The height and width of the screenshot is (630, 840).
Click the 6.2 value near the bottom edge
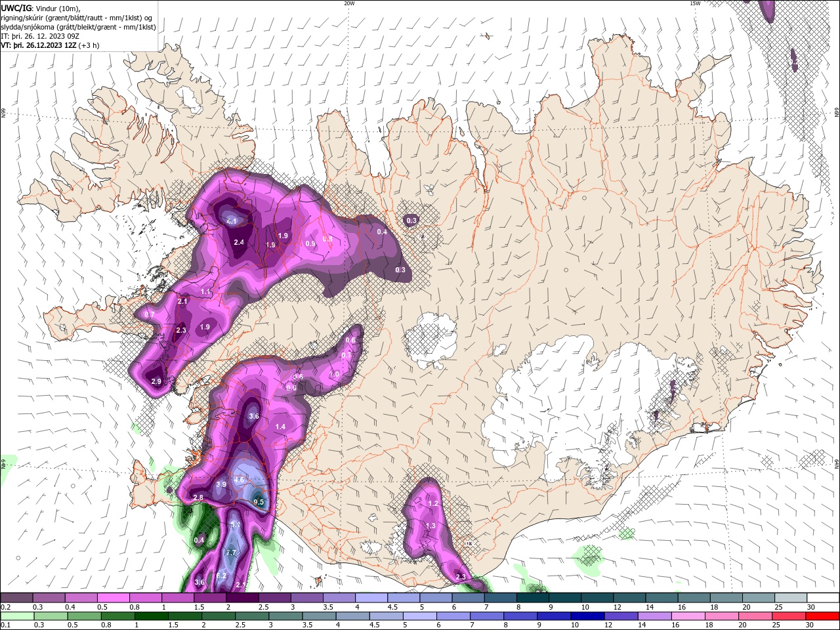click(221, 576)
